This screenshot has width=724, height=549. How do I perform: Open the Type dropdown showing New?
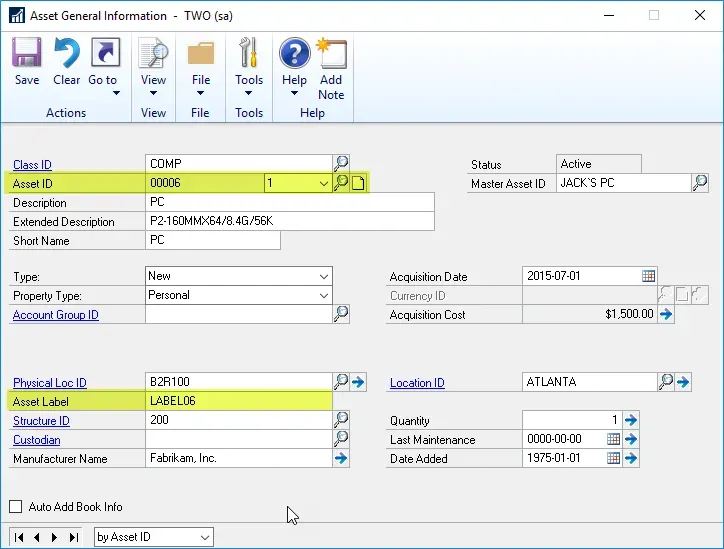point(323,276)
